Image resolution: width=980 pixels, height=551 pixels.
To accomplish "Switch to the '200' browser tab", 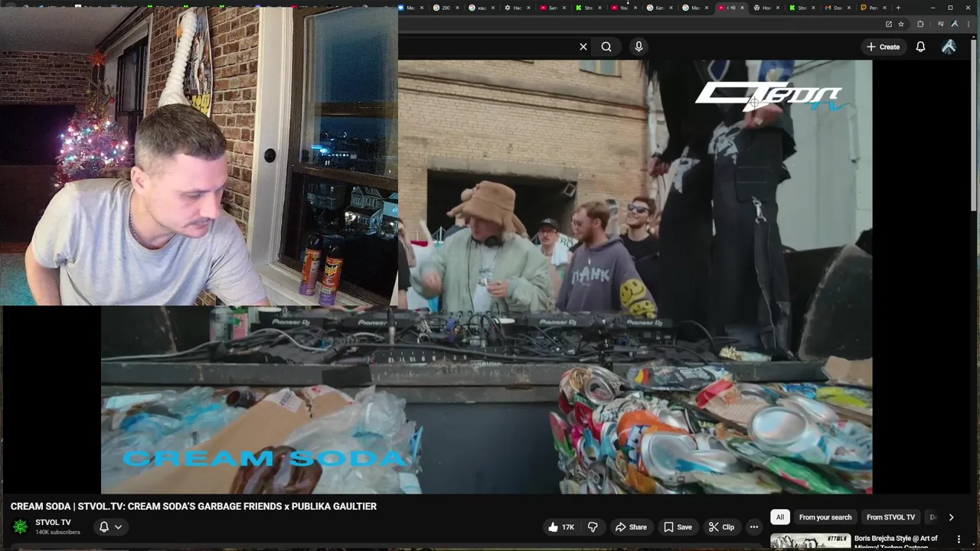I will (x=446, y=8).
